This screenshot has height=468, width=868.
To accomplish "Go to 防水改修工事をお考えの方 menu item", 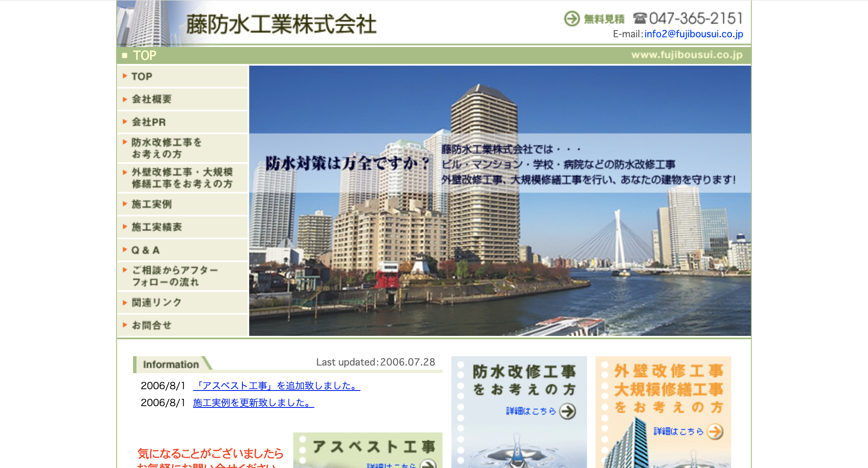I will 166,148.
